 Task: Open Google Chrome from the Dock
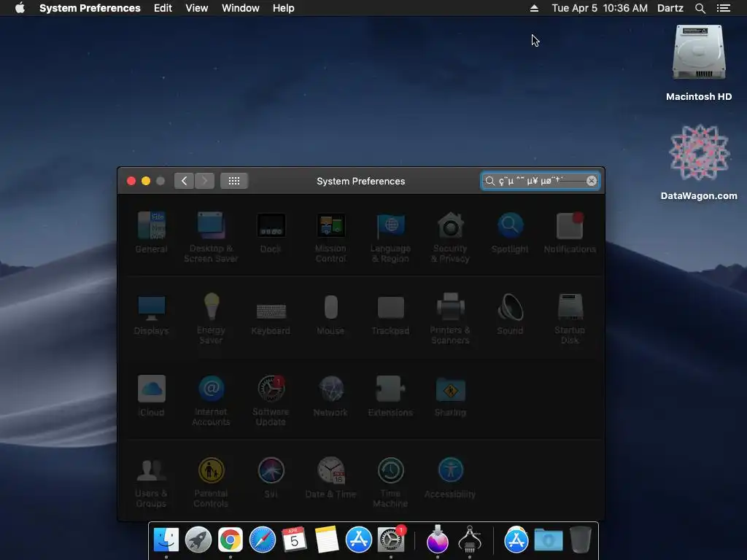pyautogui.click(x=230, y=540)
